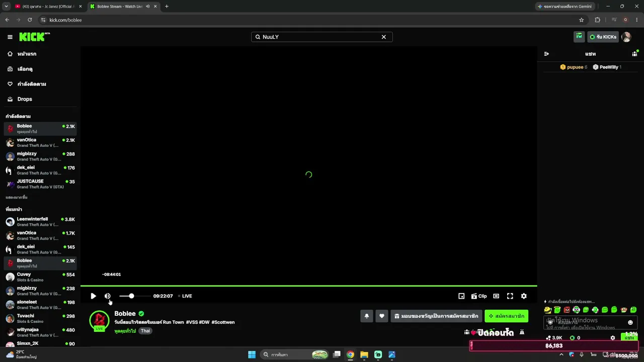The image size is (644, 362).
Task: Click the green subscribe button
Action: [x=507, y=316]
